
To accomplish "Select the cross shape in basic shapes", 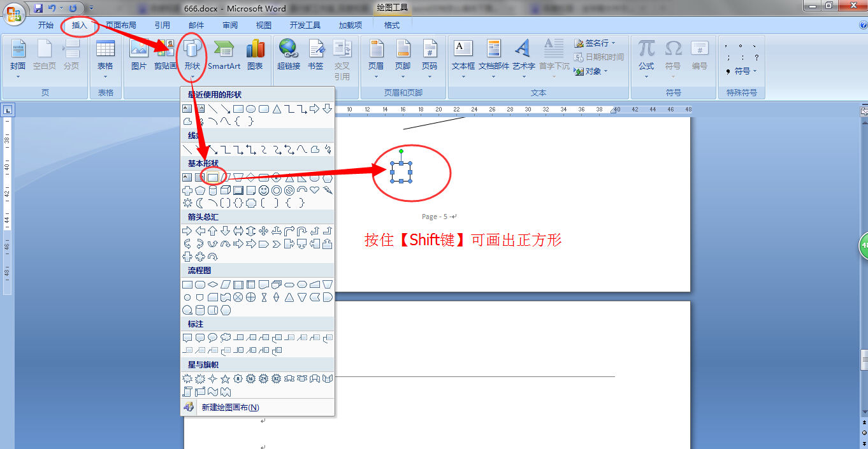I will [187, 190].
